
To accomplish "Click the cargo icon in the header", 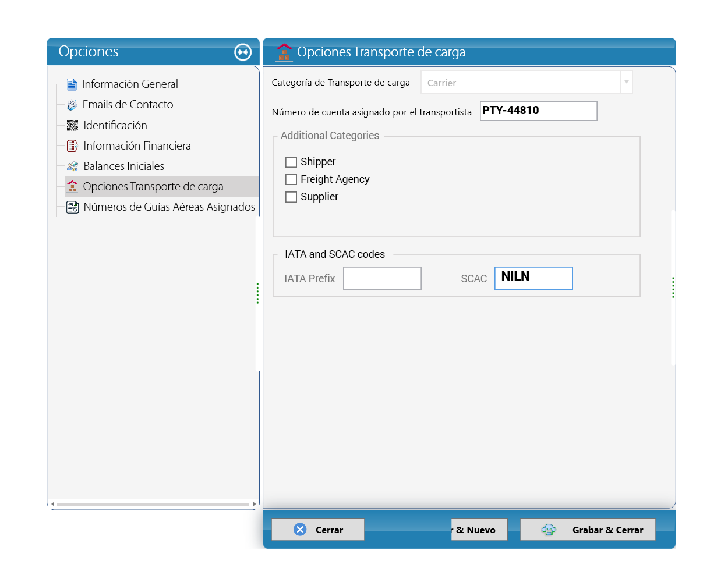I will point(284,52).
